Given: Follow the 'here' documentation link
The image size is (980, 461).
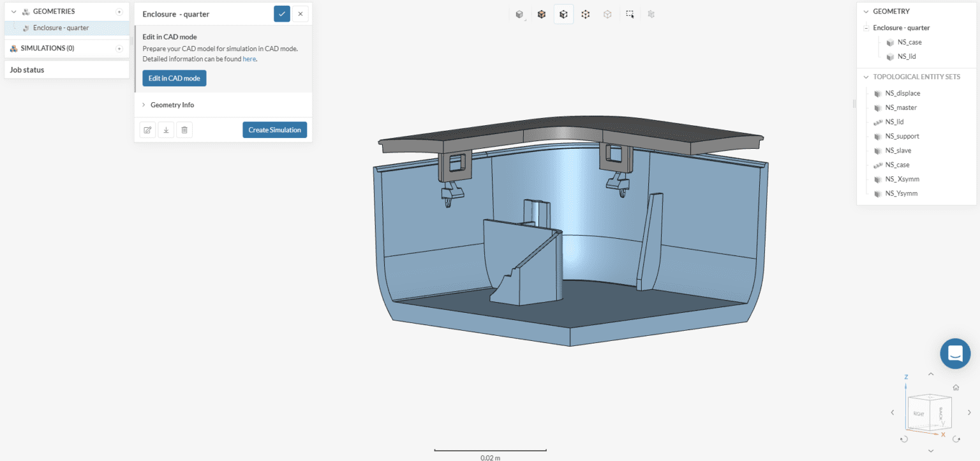Looking at the screenshot, I should click(x=249, y=59).
